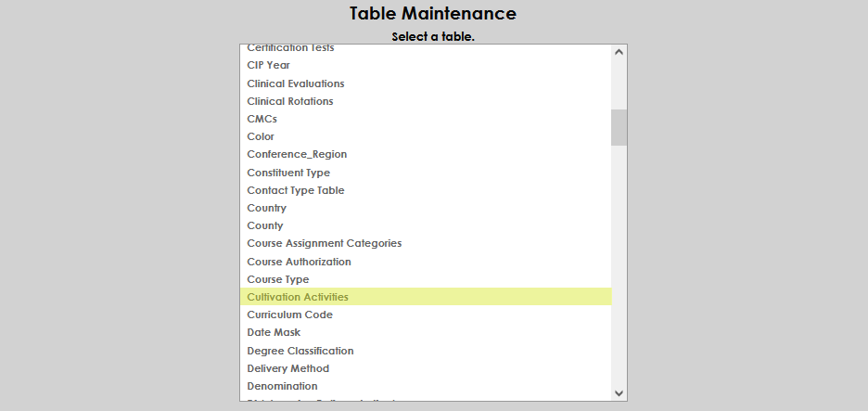Pick Course Assignment Categories
Viewport: 868px width, 411px height.
click(324, 243)
